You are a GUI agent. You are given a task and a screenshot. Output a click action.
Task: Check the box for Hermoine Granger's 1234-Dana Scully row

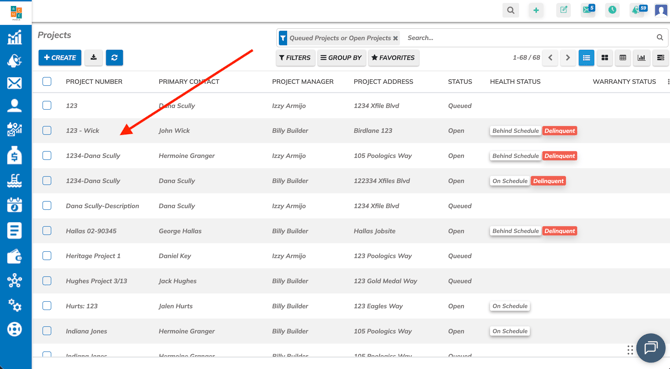(47, 155)
